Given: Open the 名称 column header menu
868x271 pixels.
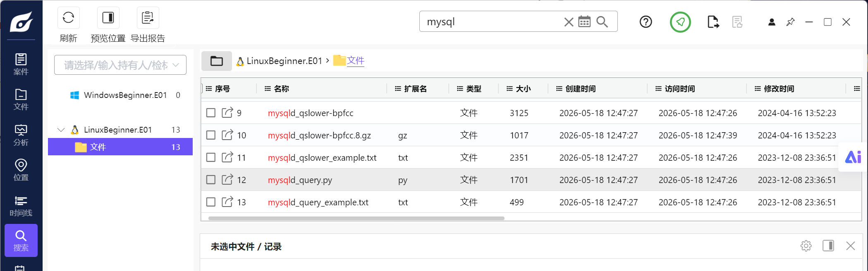Looking at the screenshot, I should tap(267, 88).
